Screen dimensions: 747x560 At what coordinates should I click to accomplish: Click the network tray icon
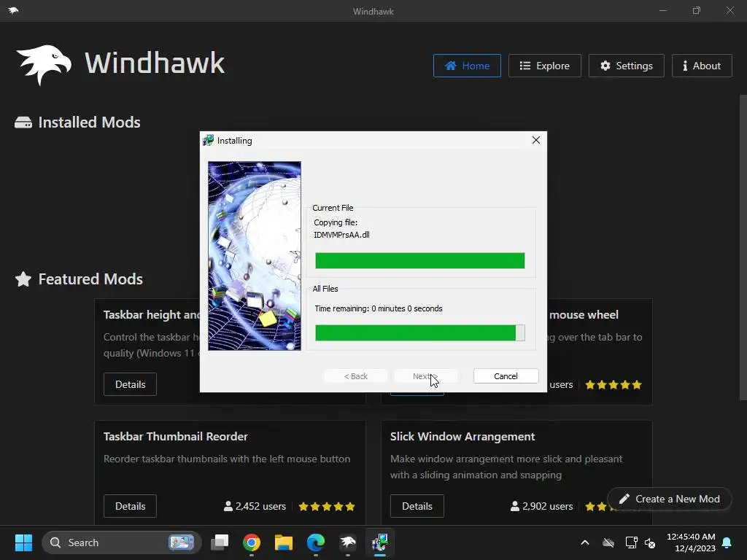[x=631, y=542]
